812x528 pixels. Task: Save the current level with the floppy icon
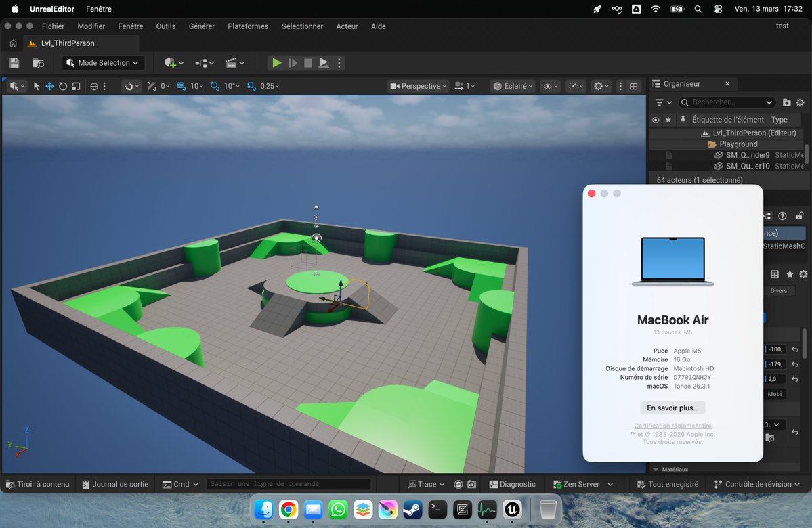pyautogui.click(x=14, y=63)
